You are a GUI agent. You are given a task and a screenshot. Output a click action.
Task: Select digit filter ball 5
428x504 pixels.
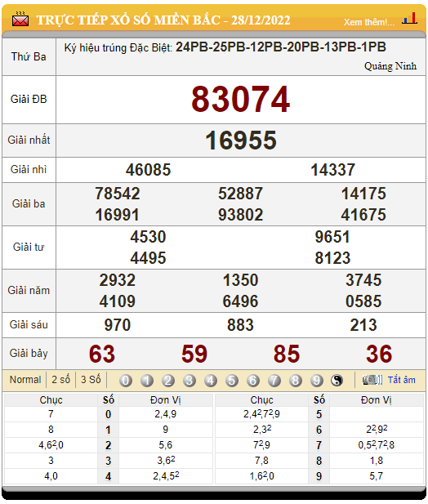pos(232,381)
